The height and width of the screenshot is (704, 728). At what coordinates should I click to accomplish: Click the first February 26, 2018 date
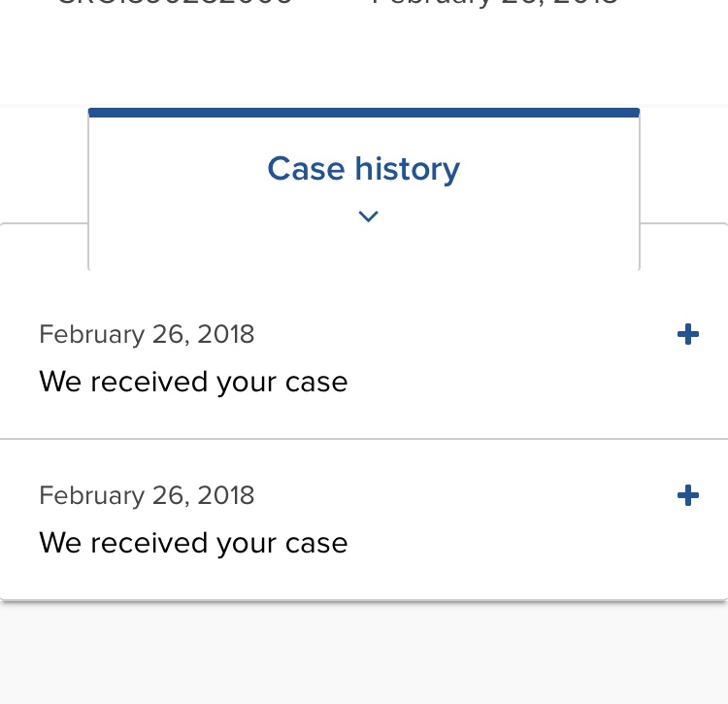pos(147,334)
